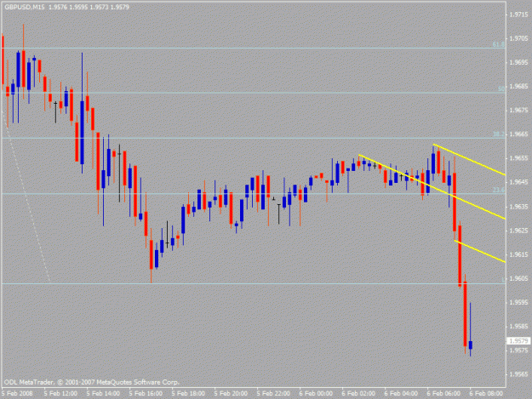The height and width of the screenshot is (399, 532).
Task: Select the dotted white Fibonacci anchor line
Action: coord(26,196)
